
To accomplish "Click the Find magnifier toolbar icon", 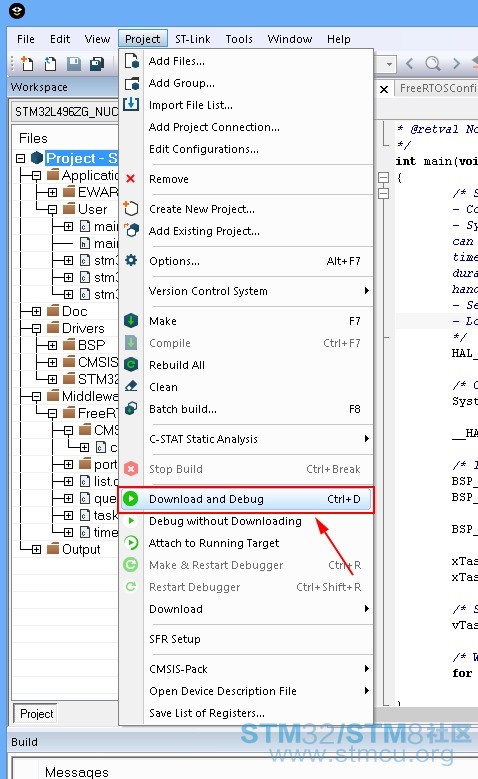I will pyautogui.click(x=433, y=64).
